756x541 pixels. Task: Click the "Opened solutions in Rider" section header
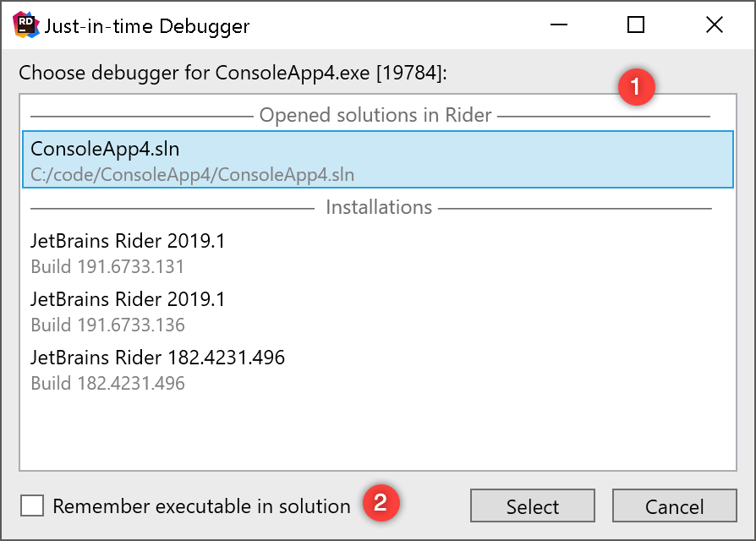[376, 114]
